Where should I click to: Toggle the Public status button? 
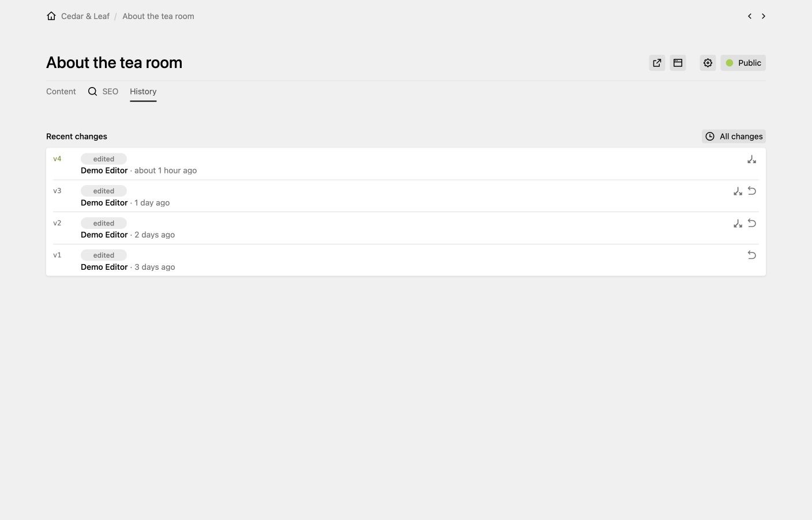[x=743, y=63]
